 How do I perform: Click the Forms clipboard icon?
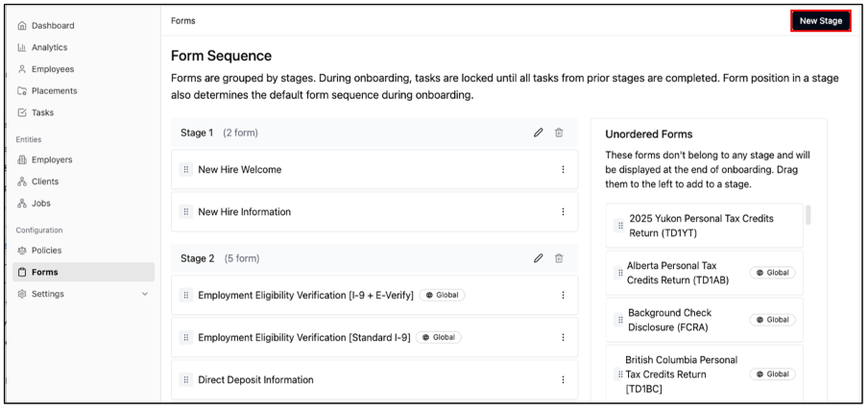click(22, 272)
